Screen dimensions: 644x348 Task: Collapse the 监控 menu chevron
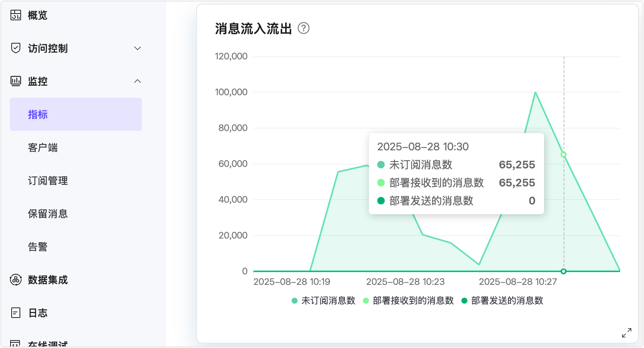[x=138, y=81]
